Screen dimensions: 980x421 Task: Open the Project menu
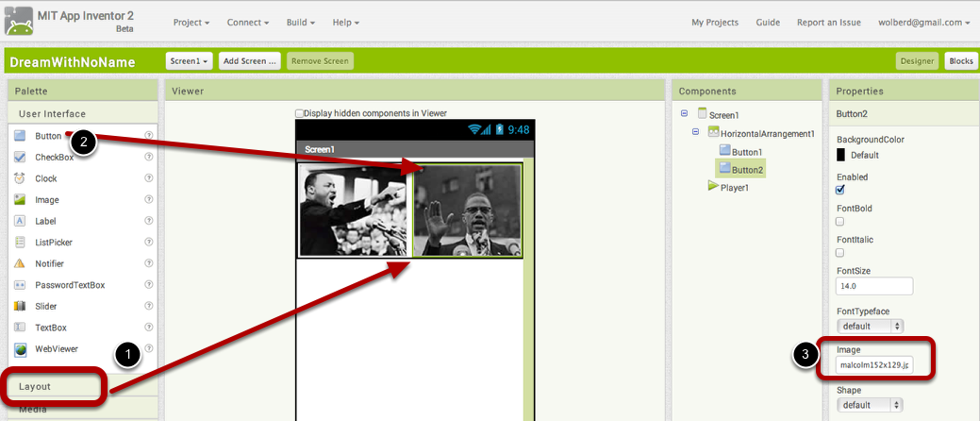coord(191,22)
